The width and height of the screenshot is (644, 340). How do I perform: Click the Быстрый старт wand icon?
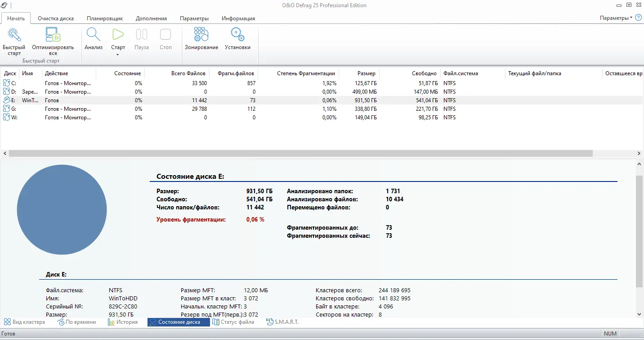click(14, 35)
